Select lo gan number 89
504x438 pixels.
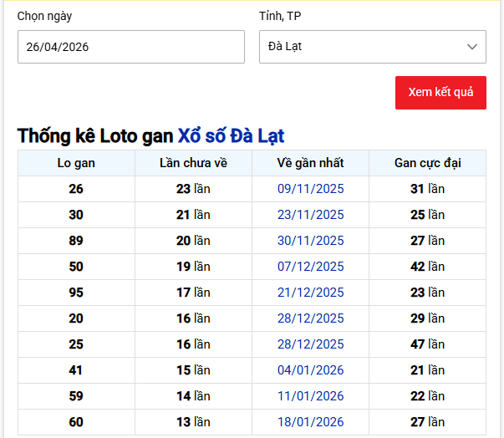coord(76,241)
